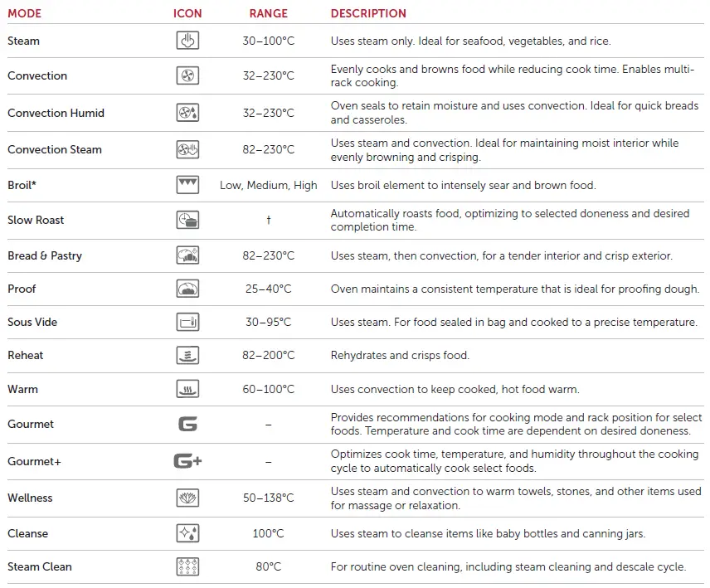Click the Sous Vide icon
The width and height of the screenshot is (710, 588).
187,322
